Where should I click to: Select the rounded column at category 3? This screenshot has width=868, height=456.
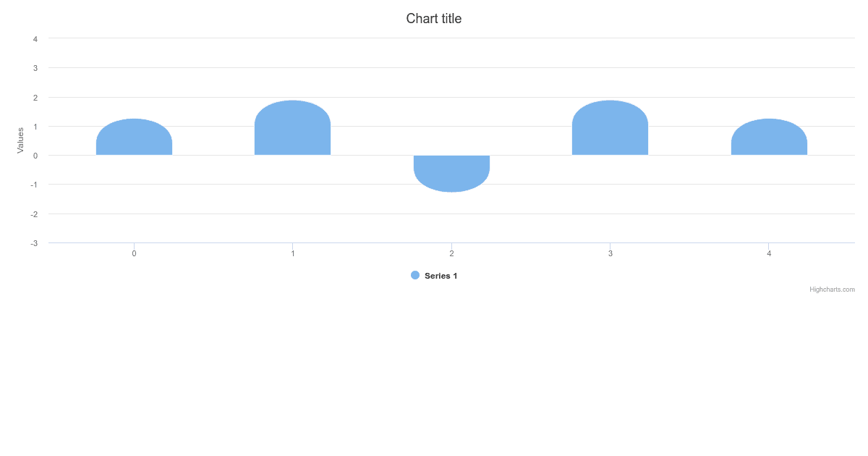610,127
